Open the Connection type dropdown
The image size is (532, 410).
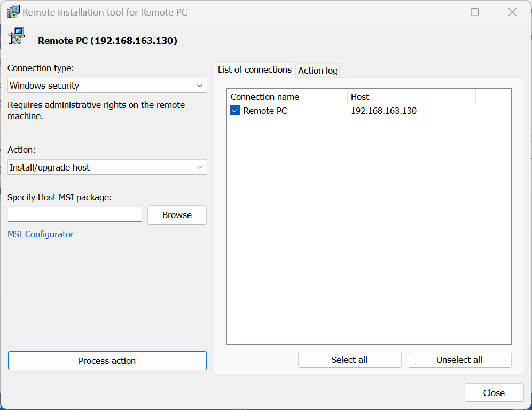[107, 86]
